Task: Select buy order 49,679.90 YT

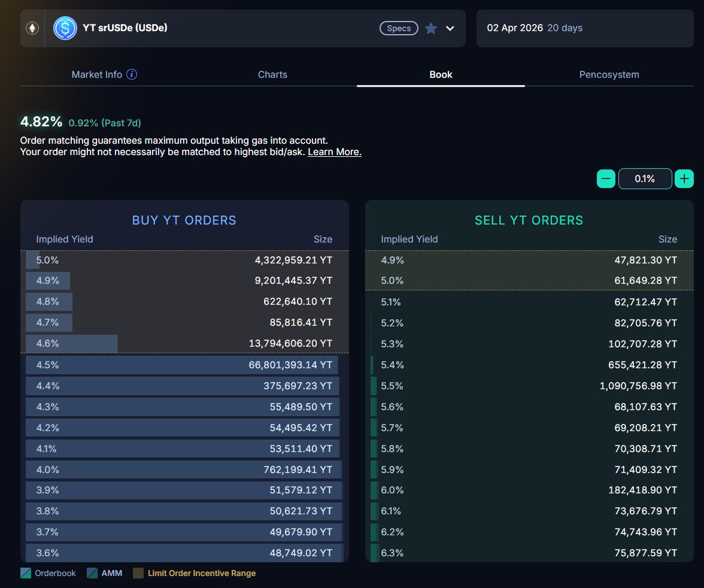Action: click(184, 532)
